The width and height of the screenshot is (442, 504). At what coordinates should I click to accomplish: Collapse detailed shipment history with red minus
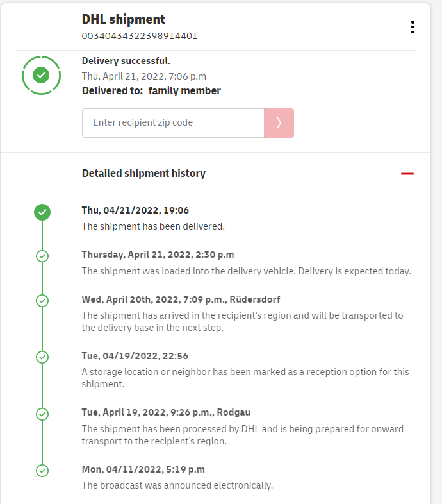click(x=407, y=174)
